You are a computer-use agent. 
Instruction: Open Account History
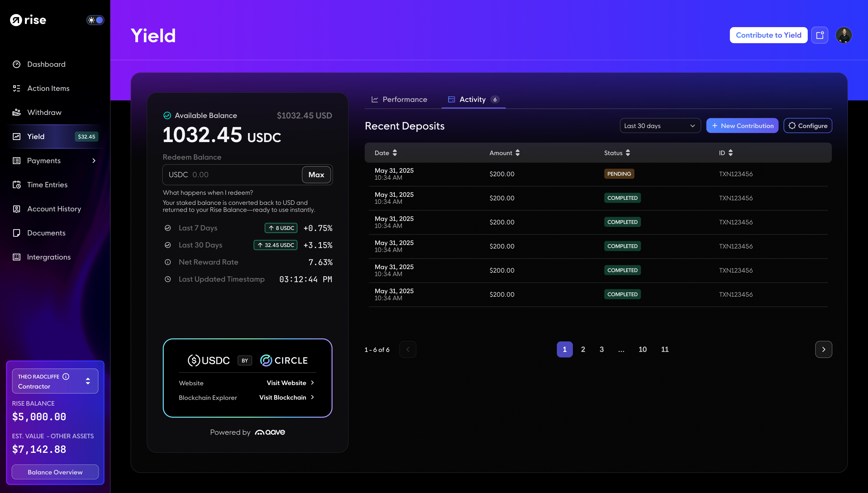point(54,209)
